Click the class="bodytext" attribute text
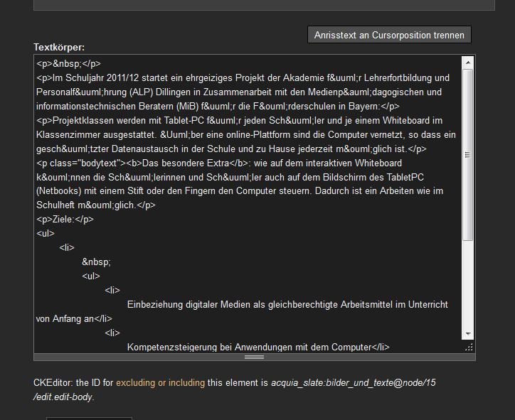The height and width of the screenshot is (420, 515). pyautogui.click(x=85, y=163)
